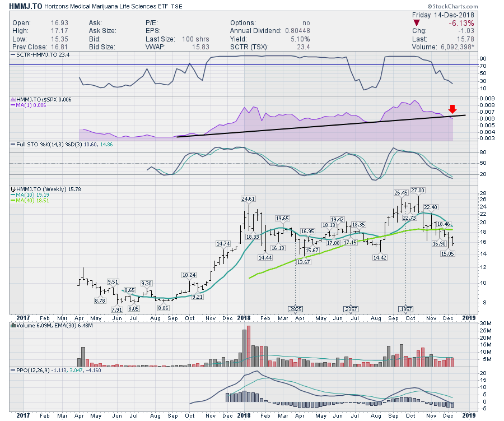
Task: Click the MA(10) 19.19 legend label
Action: (x=30, y=195)
